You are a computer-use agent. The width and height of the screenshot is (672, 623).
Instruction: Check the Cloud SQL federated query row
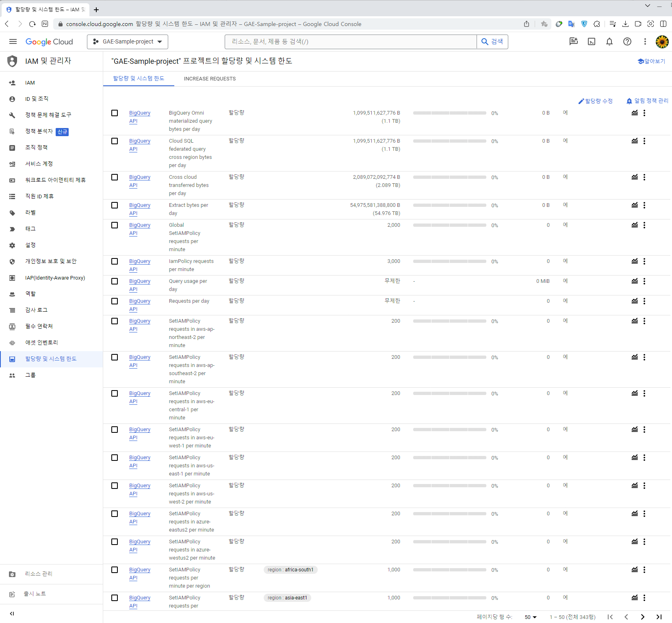click(115, 141)
